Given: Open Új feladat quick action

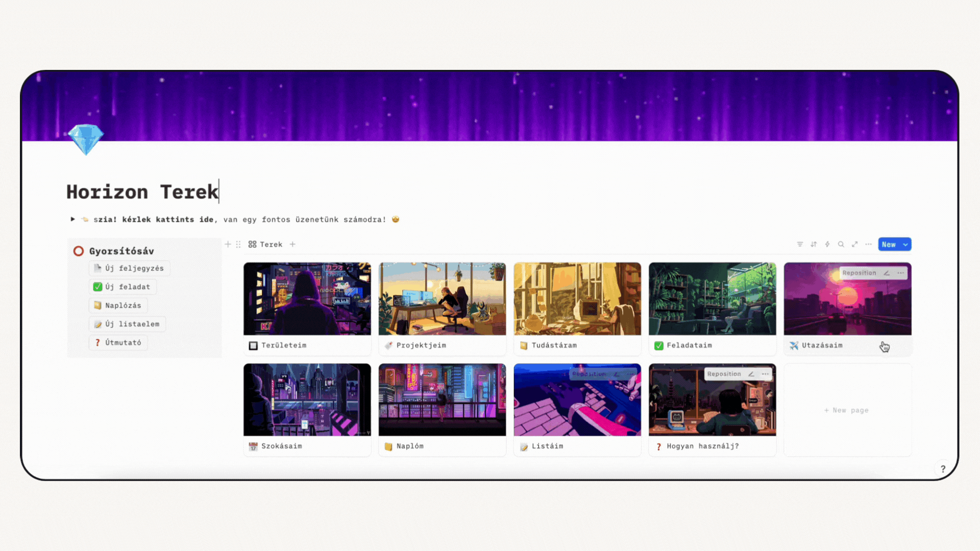Looking at the screenshot, I should pos(122,287).
